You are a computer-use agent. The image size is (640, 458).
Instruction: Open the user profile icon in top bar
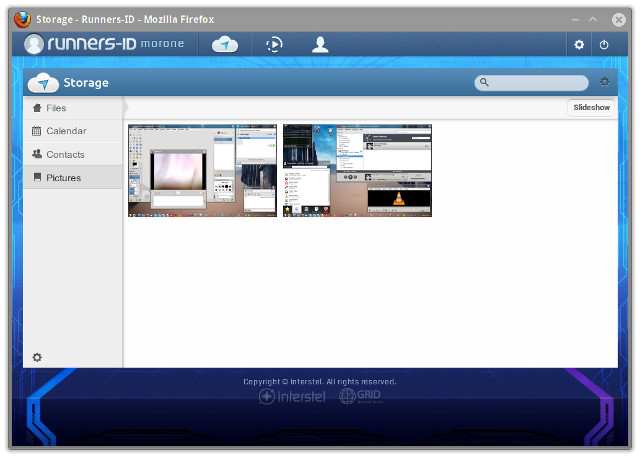pyautogui.click(x=320, y=44)
